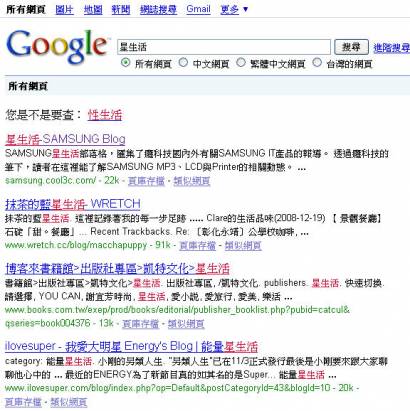Open Gmail from the top navigation
The image size is (410, 411).
click(x=198, y=9)
